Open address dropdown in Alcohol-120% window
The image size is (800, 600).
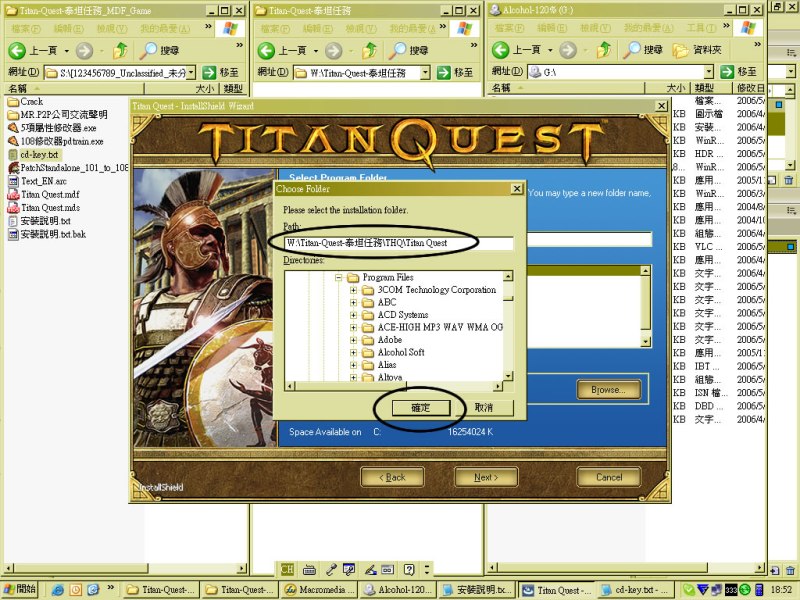click(709, 72)
